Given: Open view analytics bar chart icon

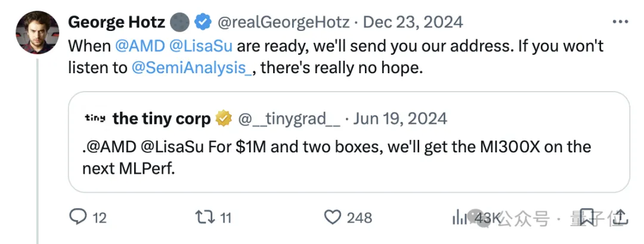Looking at the screenshot, I should click(x=459, y=218).
